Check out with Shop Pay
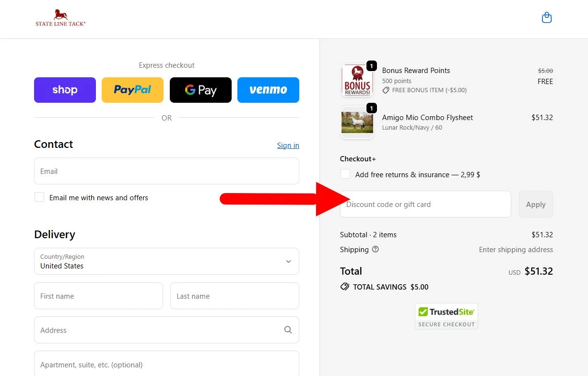The image size is (588, 376). tap(65, 90)
